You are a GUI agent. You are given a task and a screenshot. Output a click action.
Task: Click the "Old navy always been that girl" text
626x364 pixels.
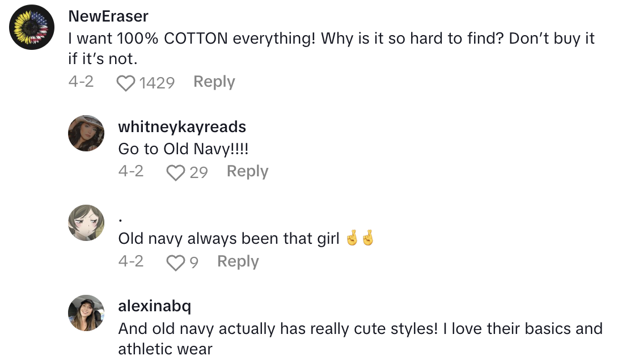point(229,239)
